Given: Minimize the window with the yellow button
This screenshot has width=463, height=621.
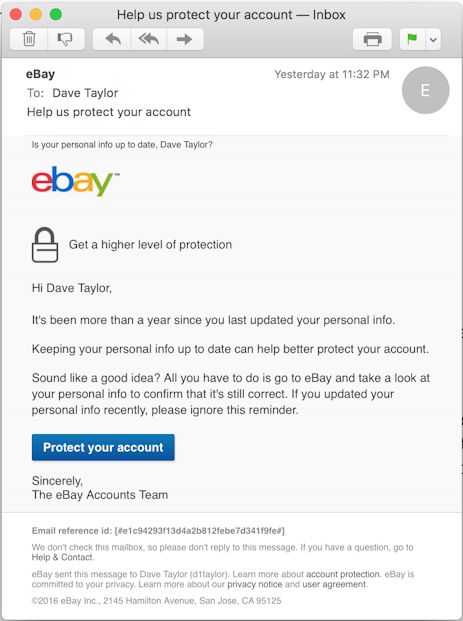Looking at the screenshot, I should coord(36,15).
